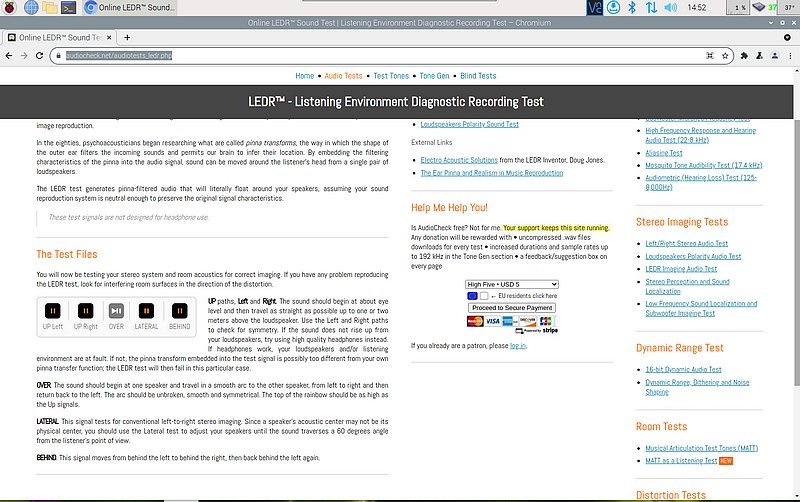This screenshot has height=502, width=800.
Task: Click the page capture icon in address bar
Action: (710, 56)
